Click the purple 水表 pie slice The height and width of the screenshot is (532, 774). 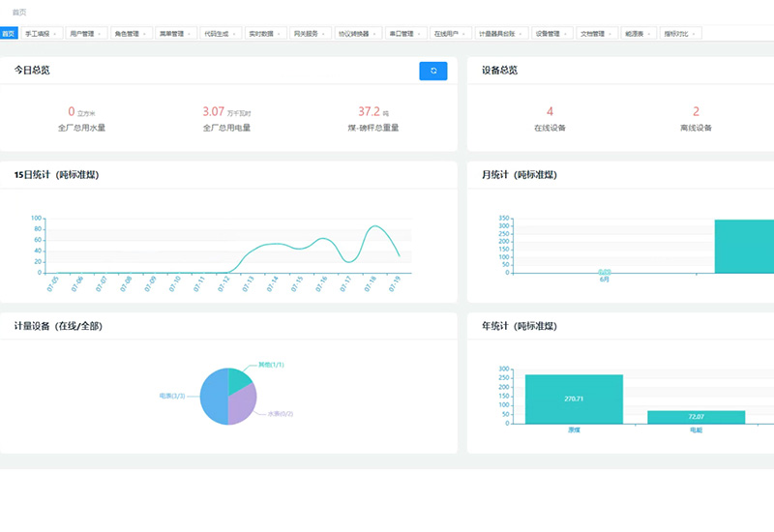click(x=244, y=404)
